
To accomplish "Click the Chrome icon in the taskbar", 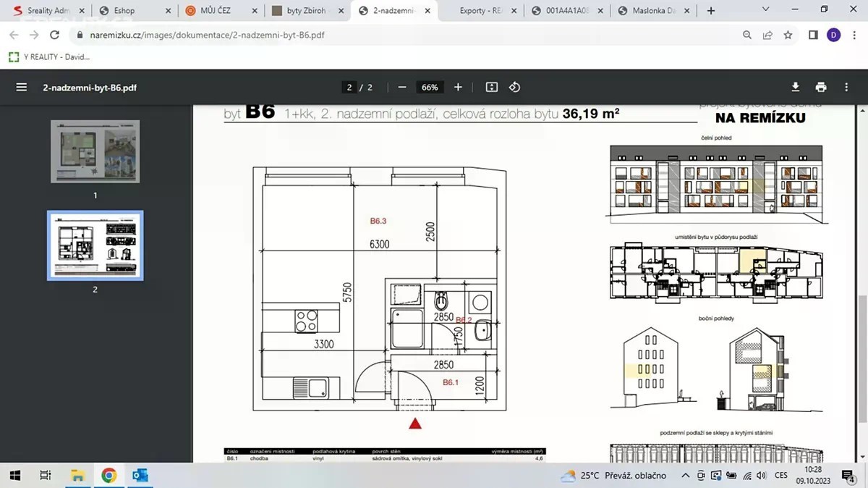I will click(109, 476).
